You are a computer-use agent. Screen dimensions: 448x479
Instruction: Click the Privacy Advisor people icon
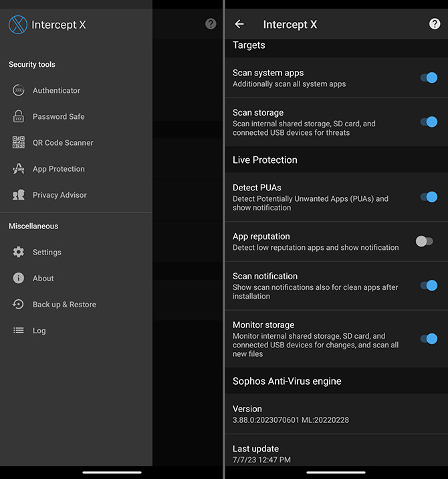pyautogui.click(x=18, y=195)
